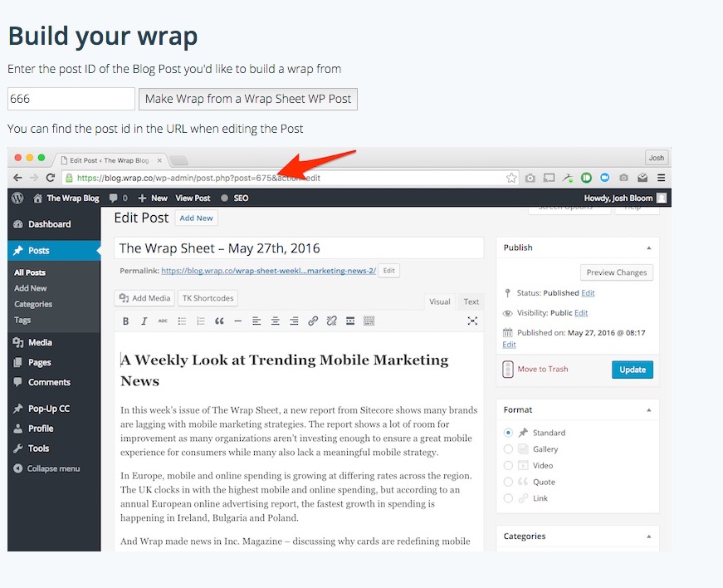723x588 pixels.
Task: Close the Edit Post browser tab
Action: click(159, 160)
